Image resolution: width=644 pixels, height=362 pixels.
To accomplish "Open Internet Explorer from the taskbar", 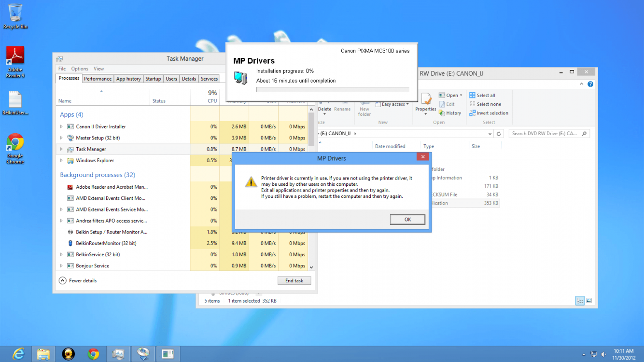I will click(18, 354).
